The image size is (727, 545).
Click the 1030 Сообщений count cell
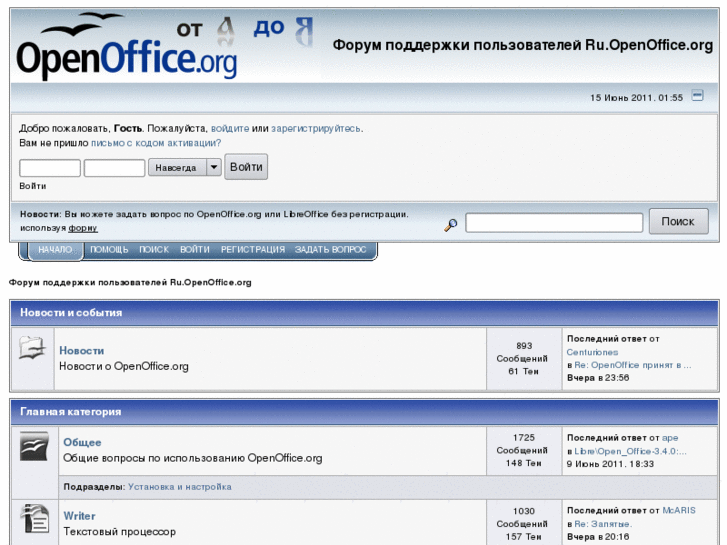524,524
